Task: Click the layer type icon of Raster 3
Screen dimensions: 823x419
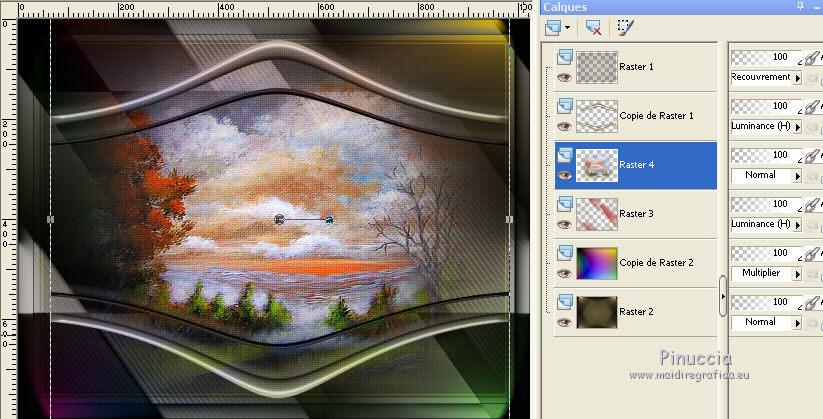Action: click(x=565, y=204)
